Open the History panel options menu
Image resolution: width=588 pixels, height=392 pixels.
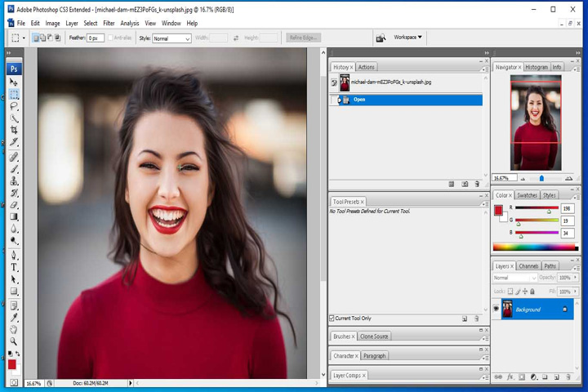484,69
